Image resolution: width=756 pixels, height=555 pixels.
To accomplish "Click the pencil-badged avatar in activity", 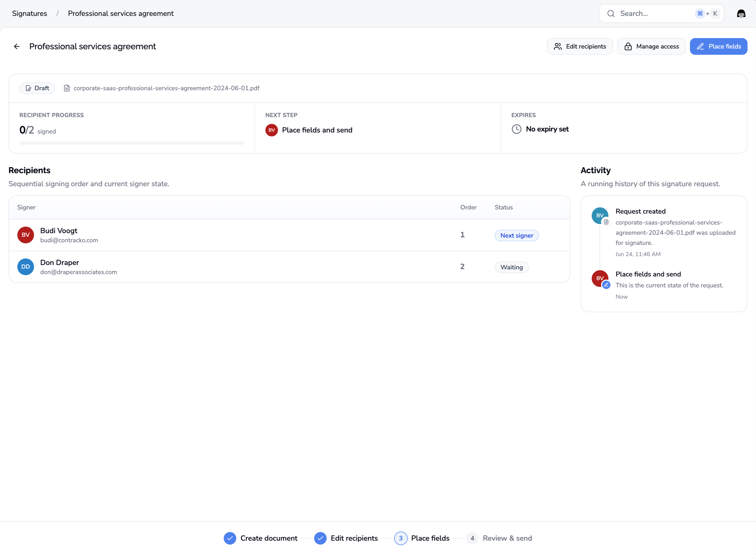I will [x=600, y=279].
